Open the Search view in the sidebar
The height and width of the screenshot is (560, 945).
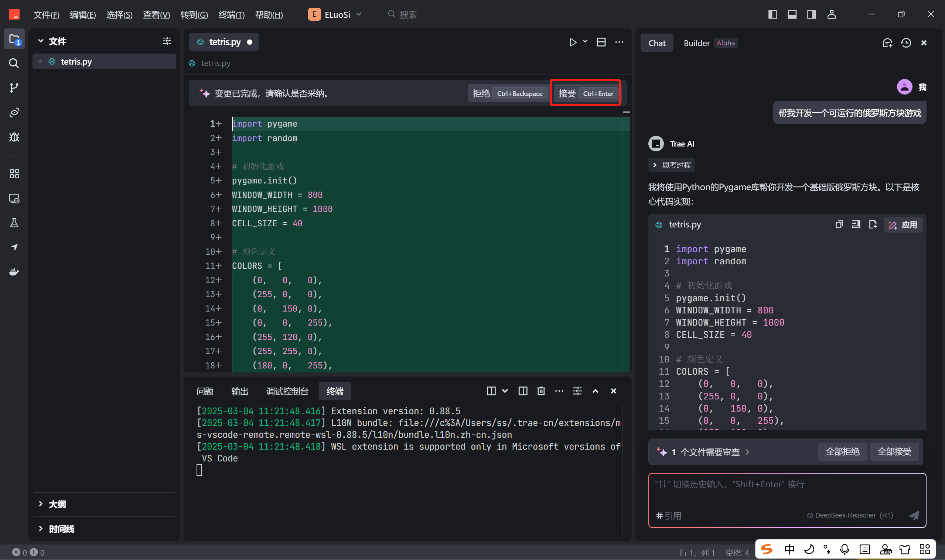[14, 63]
